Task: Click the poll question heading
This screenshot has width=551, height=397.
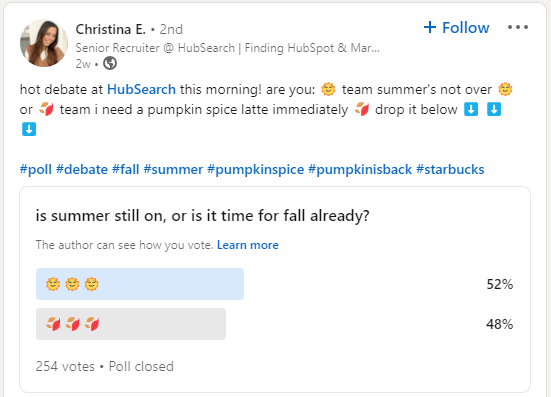Action: pos(202,216)
